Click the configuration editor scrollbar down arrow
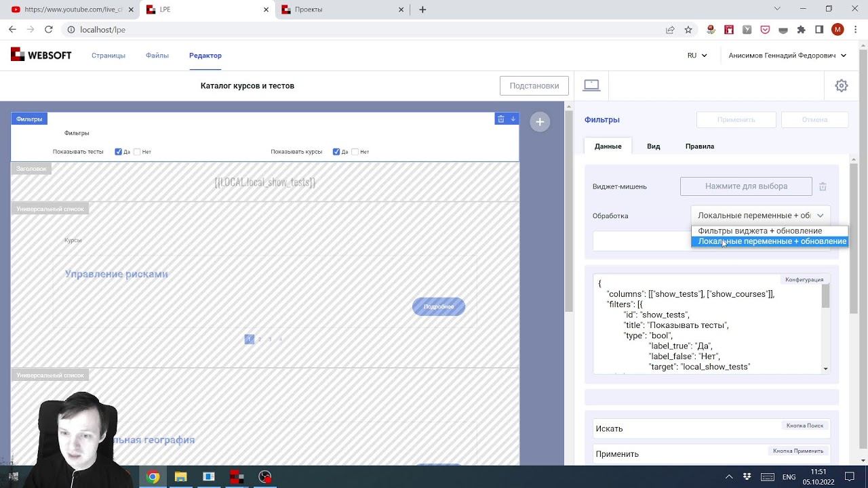This screenshot has width=868, height=488. coord(825,369)
